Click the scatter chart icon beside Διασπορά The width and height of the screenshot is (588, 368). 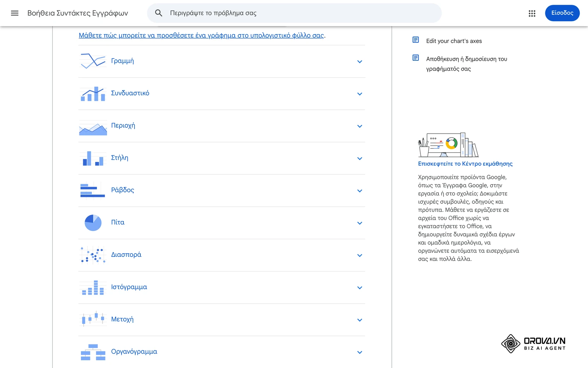(93, 255)
